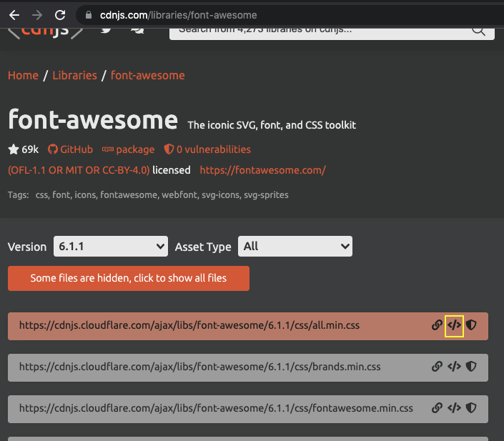
Task: Open the OFL-1.1 OR MIT license link
Action: click(x=79, y=170)
